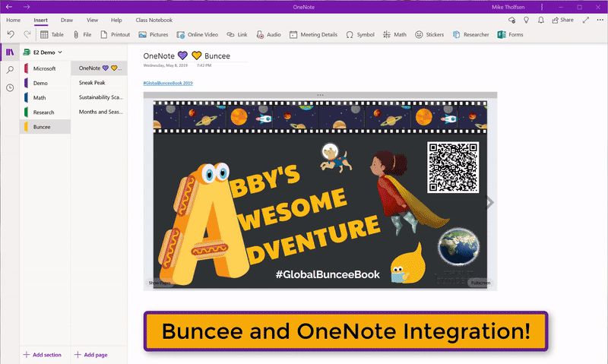
Task: Embed an Online Video
Action: coord(198,34)
